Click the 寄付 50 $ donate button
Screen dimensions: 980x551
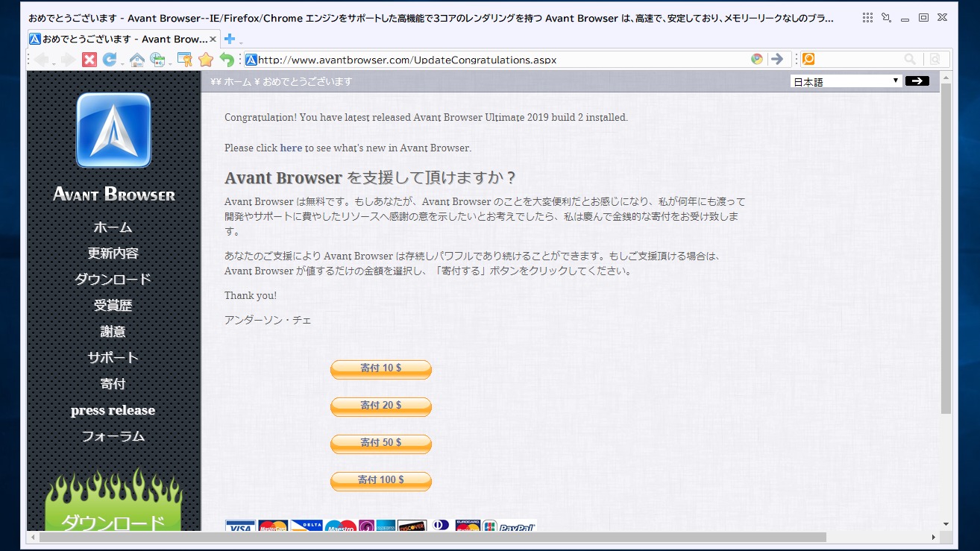pyautogui.click(x=381, y=444)
